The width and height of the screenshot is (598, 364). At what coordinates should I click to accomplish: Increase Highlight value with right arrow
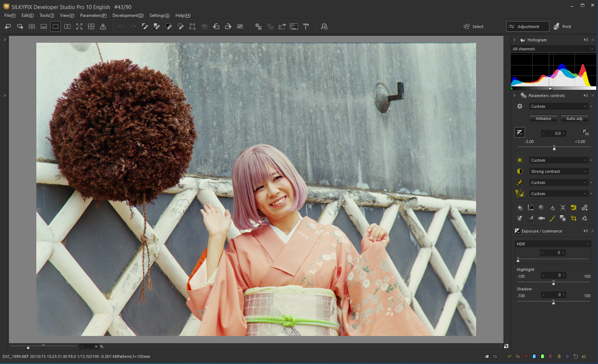tap(563, 275)
